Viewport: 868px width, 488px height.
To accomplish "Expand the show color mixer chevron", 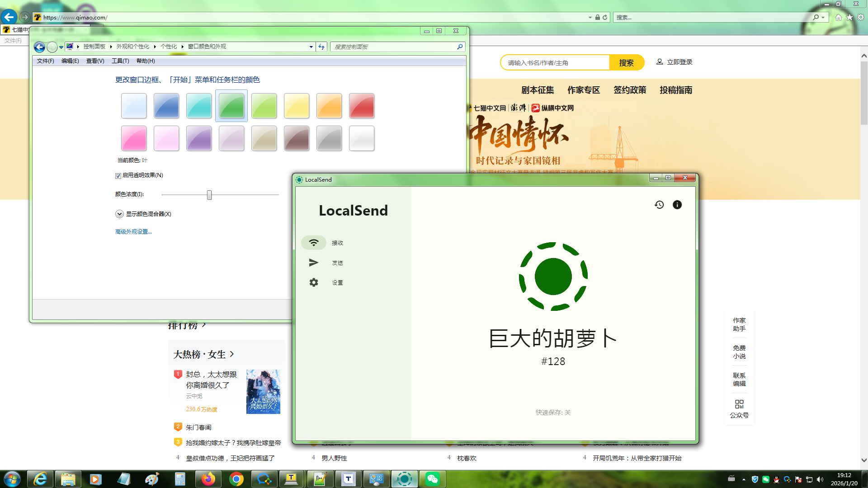I will point(119,214).
